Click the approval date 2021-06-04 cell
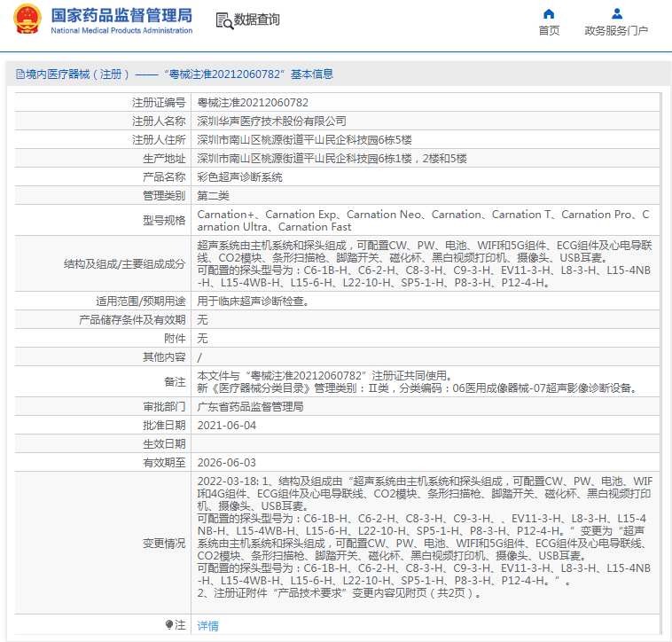Image resolution: width=672 pixels, height=642 pixels. pos(226,425)
